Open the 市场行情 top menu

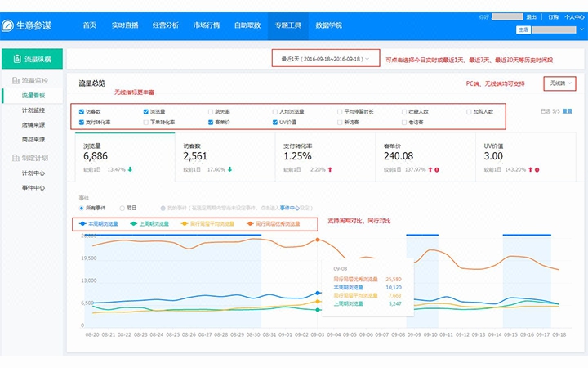pos(207,25)
